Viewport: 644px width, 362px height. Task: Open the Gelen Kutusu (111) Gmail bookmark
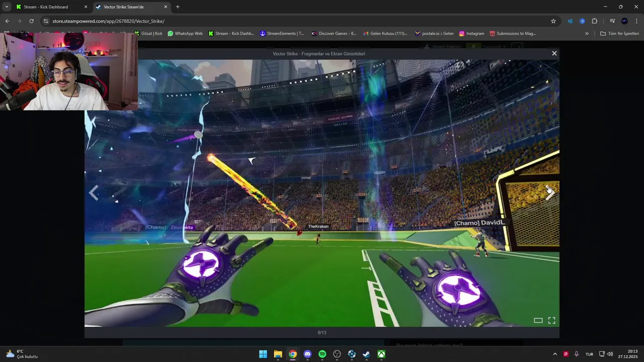[x=385, y=34]
